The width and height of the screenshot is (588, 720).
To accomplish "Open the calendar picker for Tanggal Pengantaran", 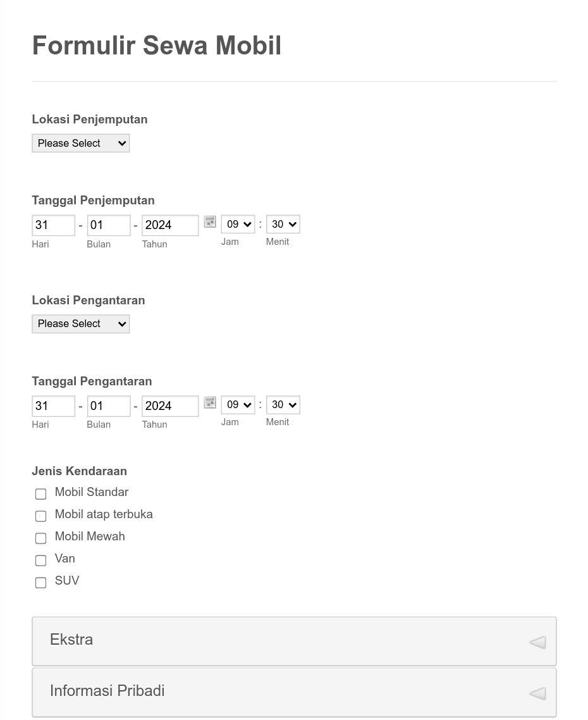I will (209, 403).
